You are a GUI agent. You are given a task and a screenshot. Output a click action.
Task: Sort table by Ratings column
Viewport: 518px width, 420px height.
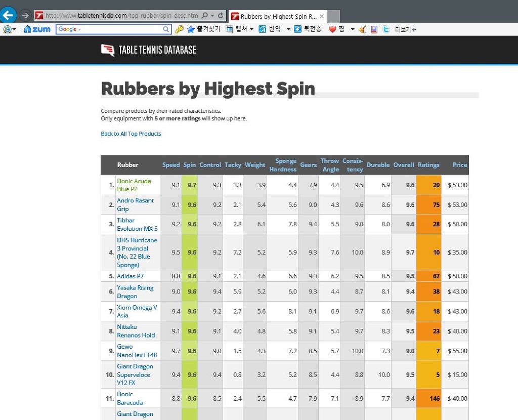click(x=428, y=165)
